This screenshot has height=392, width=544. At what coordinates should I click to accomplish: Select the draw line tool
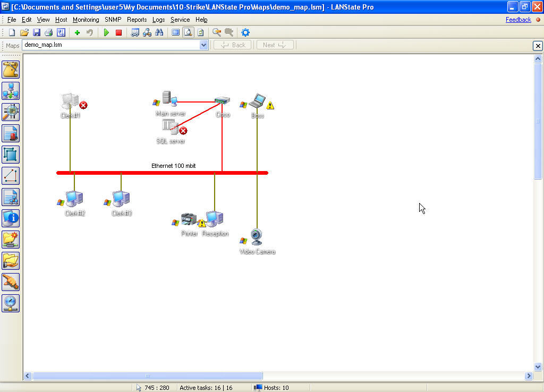tap(11, 176)
